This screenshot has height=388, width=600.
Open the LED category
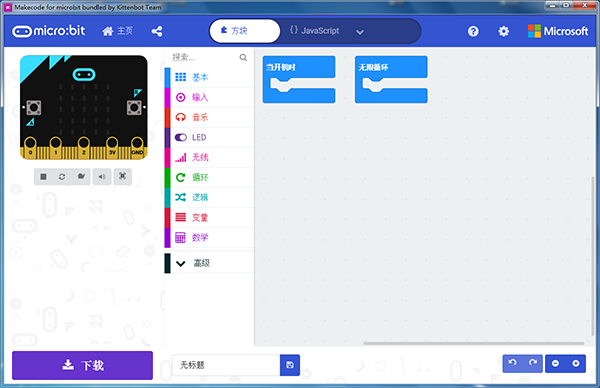[209, 137]
